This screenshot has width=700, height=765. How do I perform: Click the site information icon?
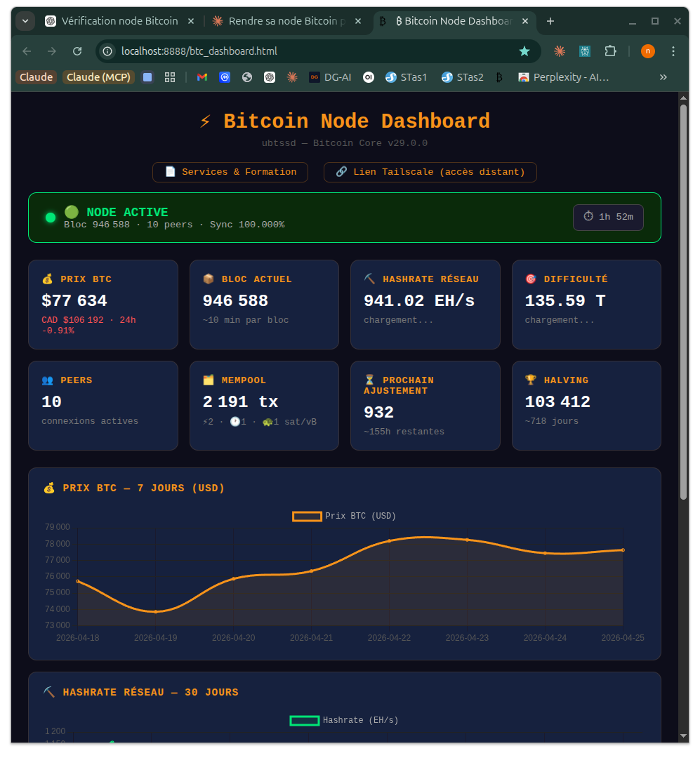click(x=107, y=51)
